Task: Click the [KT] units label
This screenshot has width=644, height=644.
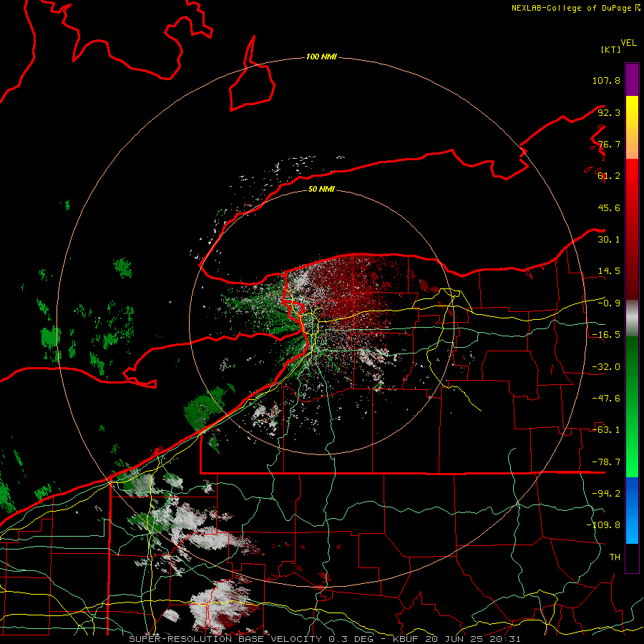Action: click(611, 49)
